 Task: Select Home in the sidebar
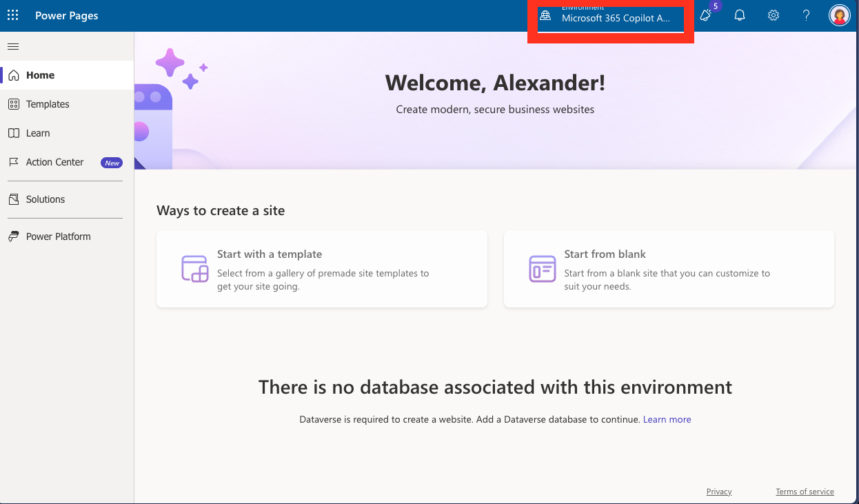pyautogui.click(x=40, y=75)
